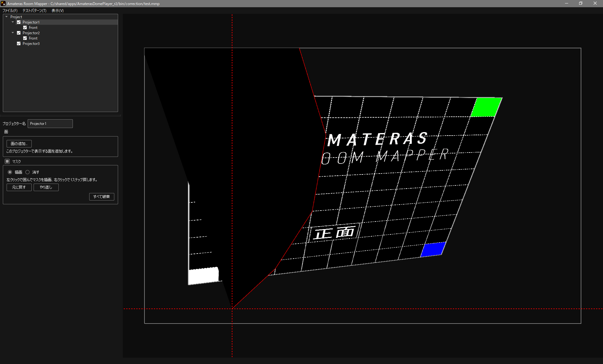603x364 pixels.
Task: Select the 描画 radio button
Action: 10,172
